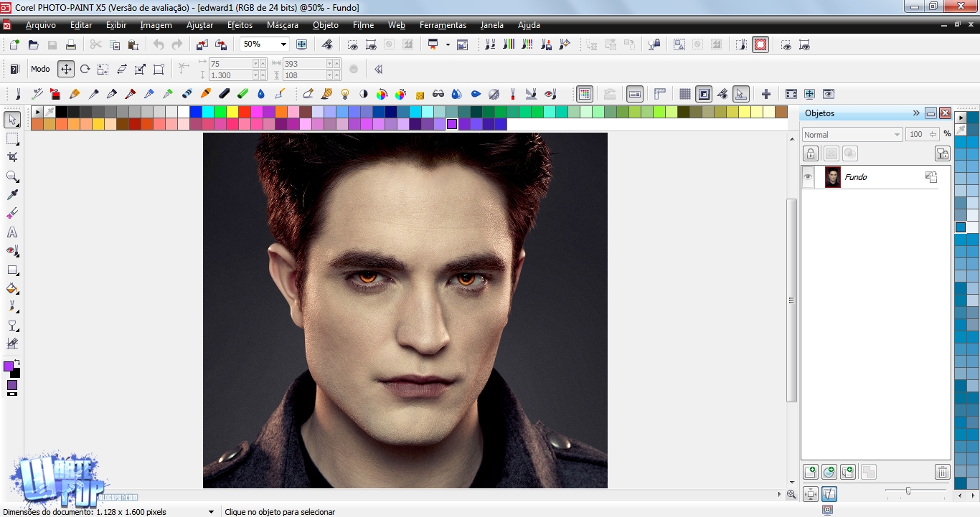
Task: Select the Crop tool in the toolbox
Action: 12,157
